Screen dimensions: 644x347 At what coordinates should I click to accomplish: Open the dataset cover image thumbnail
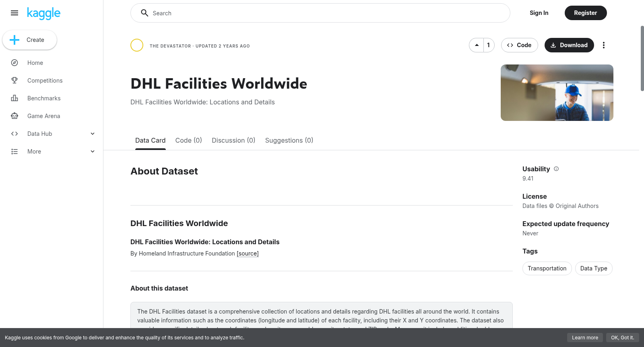coord(557,93)
